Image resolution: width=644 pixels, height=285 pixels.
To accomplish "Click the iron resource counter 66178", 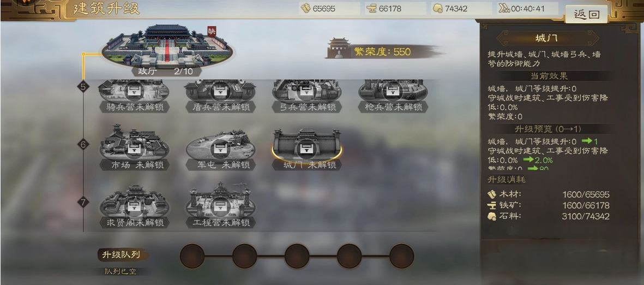I will [395, 9].
